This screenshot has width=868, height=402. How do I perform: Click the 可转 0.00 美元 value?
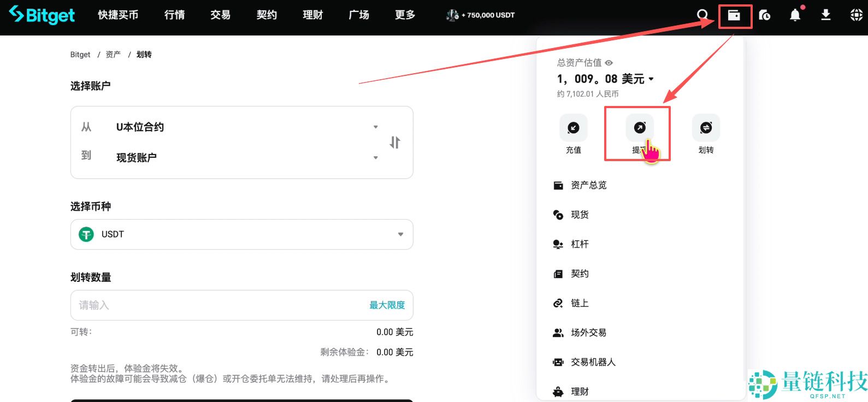[x=395, y=332]
